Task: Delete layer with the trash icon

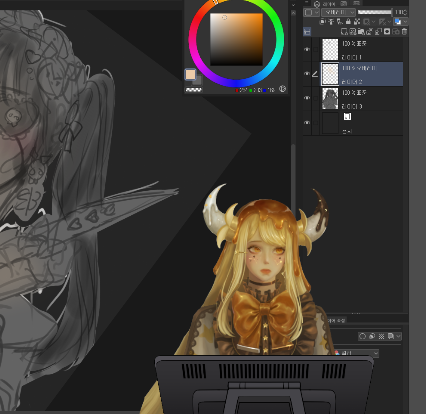Action: pos(404,31)
